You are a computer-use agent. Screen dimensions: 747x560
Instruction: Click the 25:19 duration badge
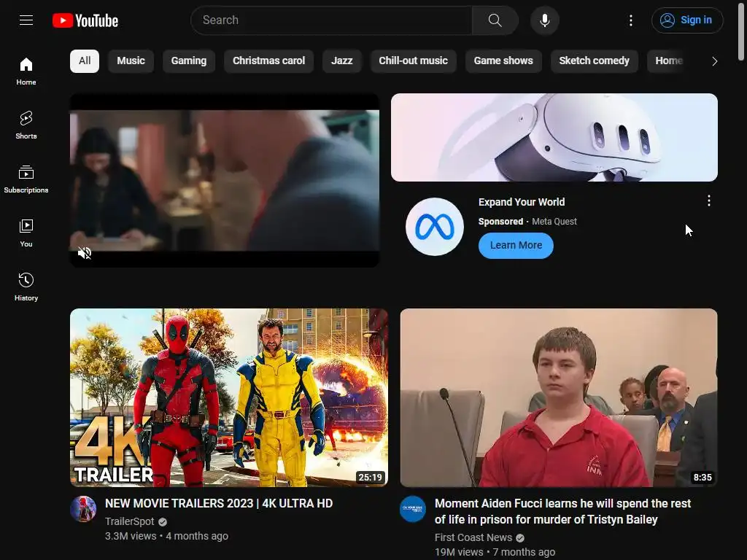click(370, 477)
